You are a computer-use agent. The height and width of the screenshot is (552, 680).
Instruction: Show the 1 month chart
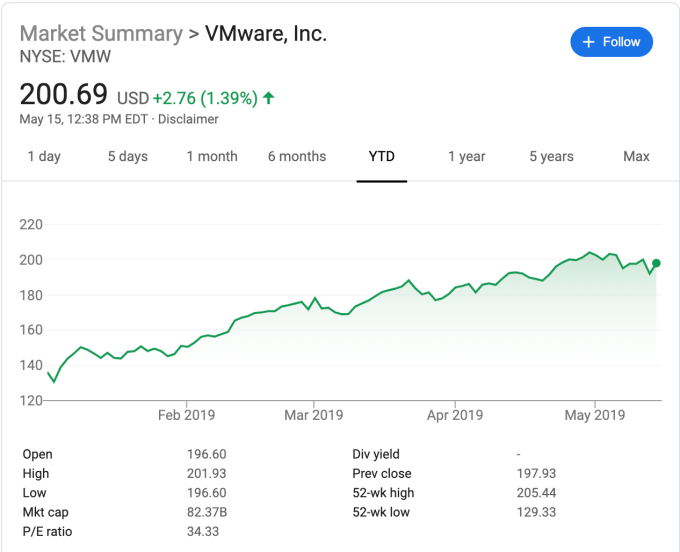[212, 156]
